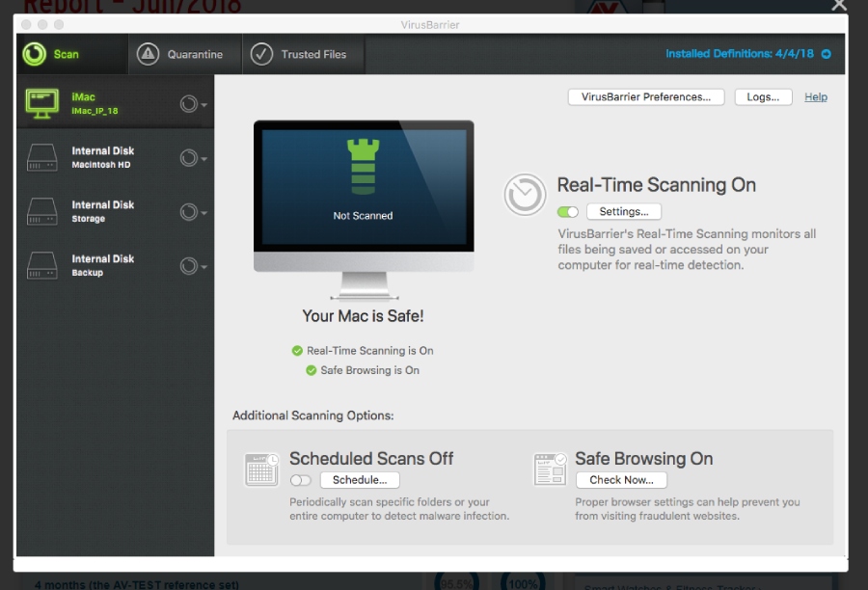868x590 pixels.
Task: Open scan options dropdown arrow for iMac
Action: point(204,105)
